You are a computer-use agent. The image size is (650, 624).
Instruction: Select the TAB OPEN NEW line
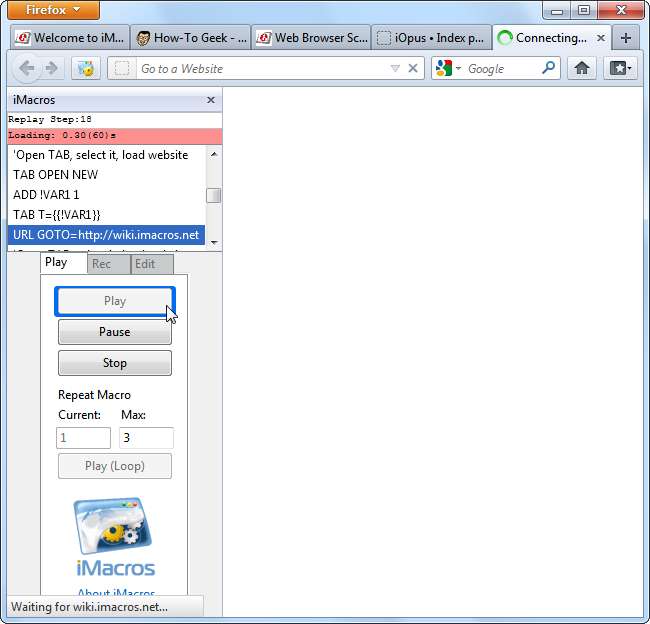[x=106, y=175]
